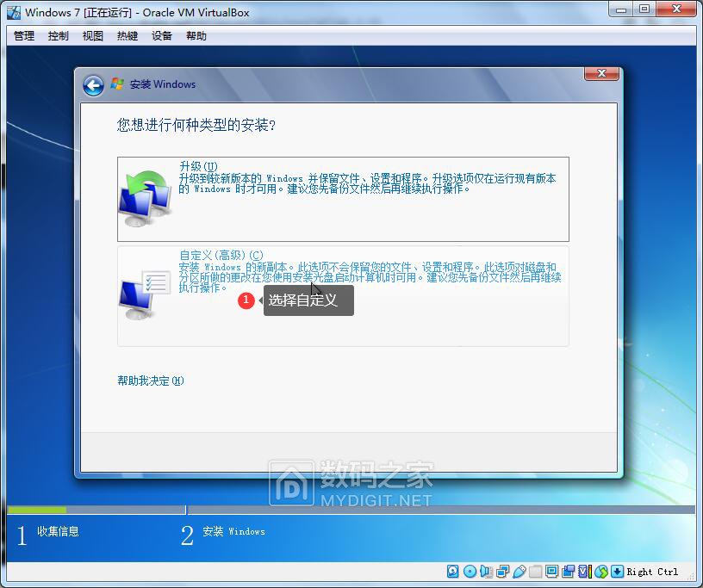This screenshot has width=703, height=588.
Task: Click the custom install checklist icon
Action: [x=145, y=294]
